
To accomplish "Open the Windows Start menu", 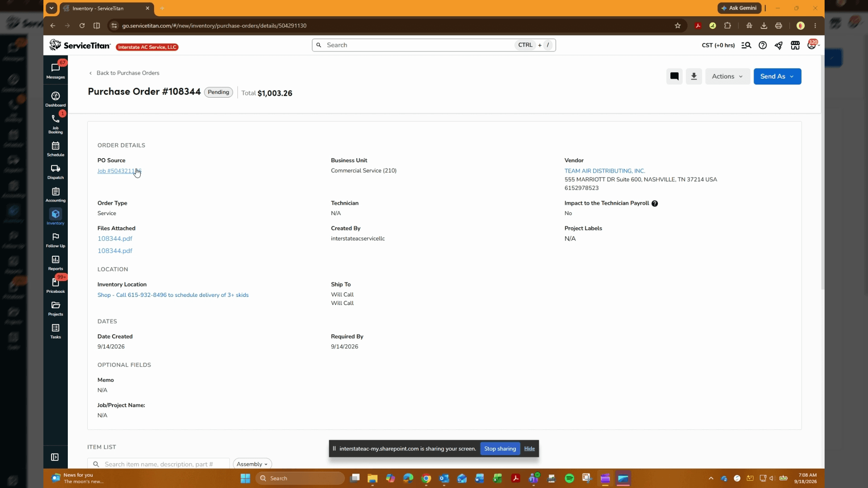I will click(x=245, y=478).
